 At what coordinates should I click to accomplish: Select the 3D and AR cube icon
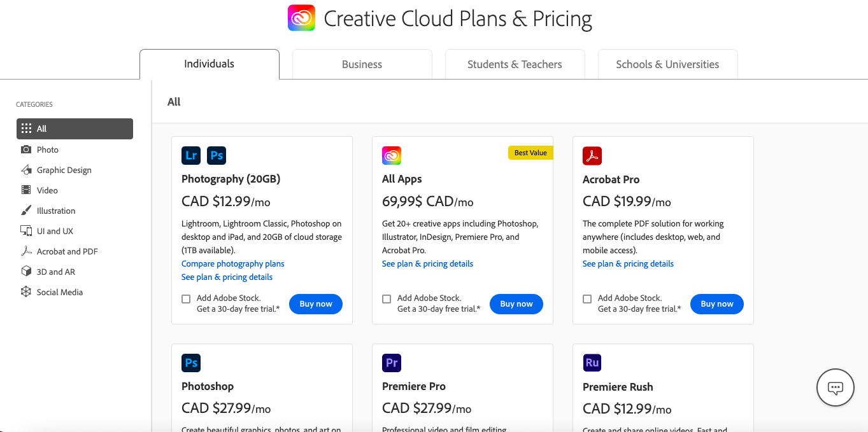[x=26, y=272]
